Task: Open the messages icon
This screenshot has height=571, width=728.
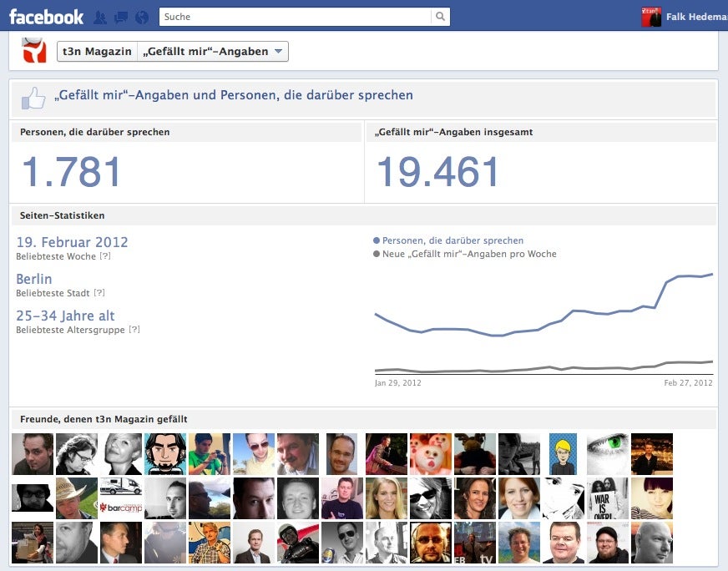Action: [x=121, y=18]
